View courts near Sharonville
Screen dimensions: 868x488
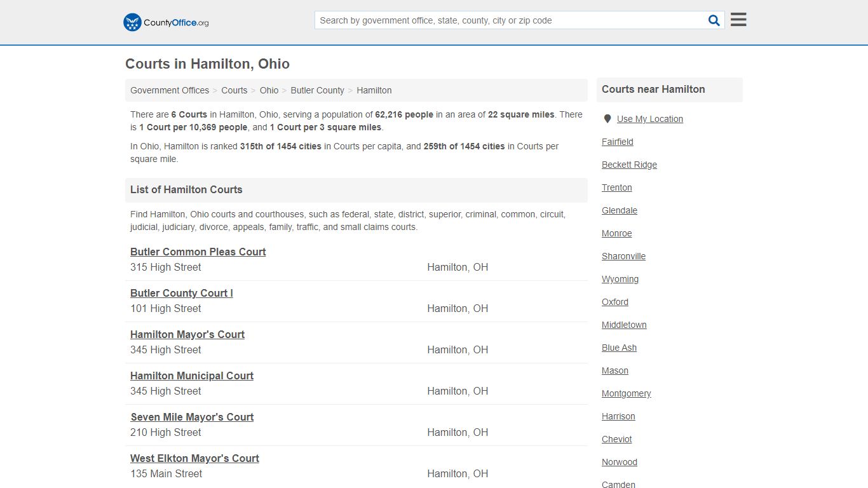tap(623, 256)
